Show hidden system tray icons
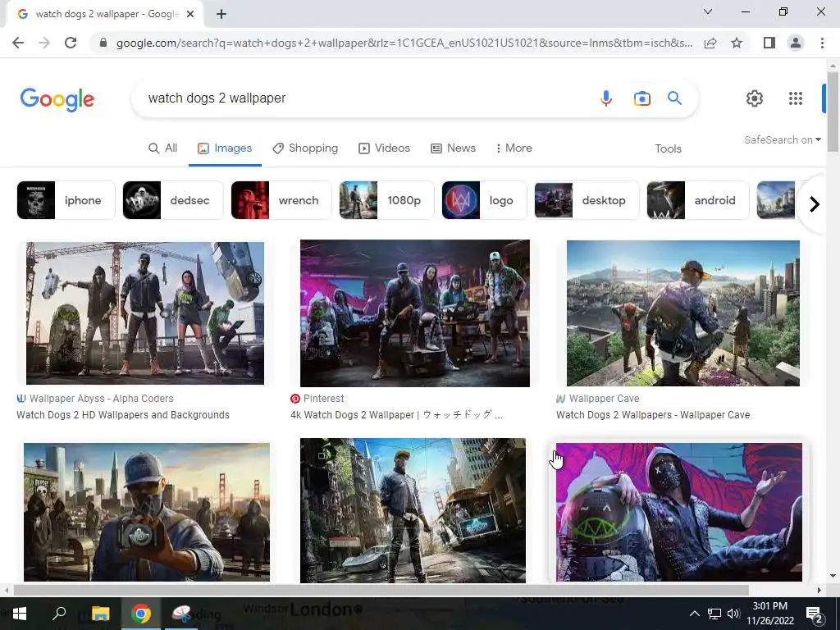The image size is (840, 630). 694,614
